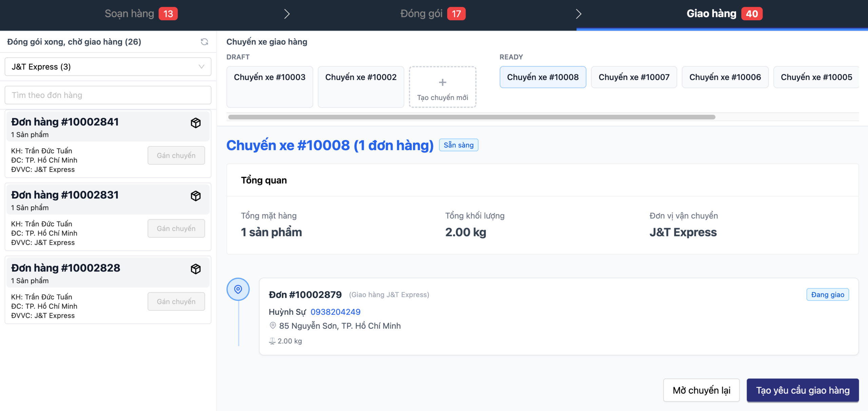Select ready trip Chuyến xe #10007
This screenshot has width=868, height=411.
(634, 77)
